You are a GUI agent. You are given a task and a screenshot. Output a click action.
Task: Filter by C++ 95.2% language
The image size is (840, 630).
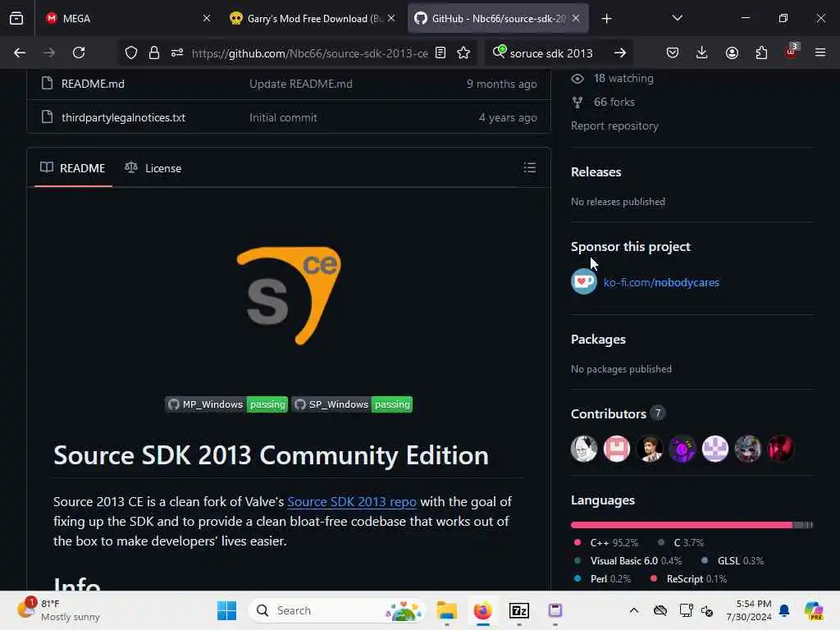pyautogui.click(x=606, y=543)
